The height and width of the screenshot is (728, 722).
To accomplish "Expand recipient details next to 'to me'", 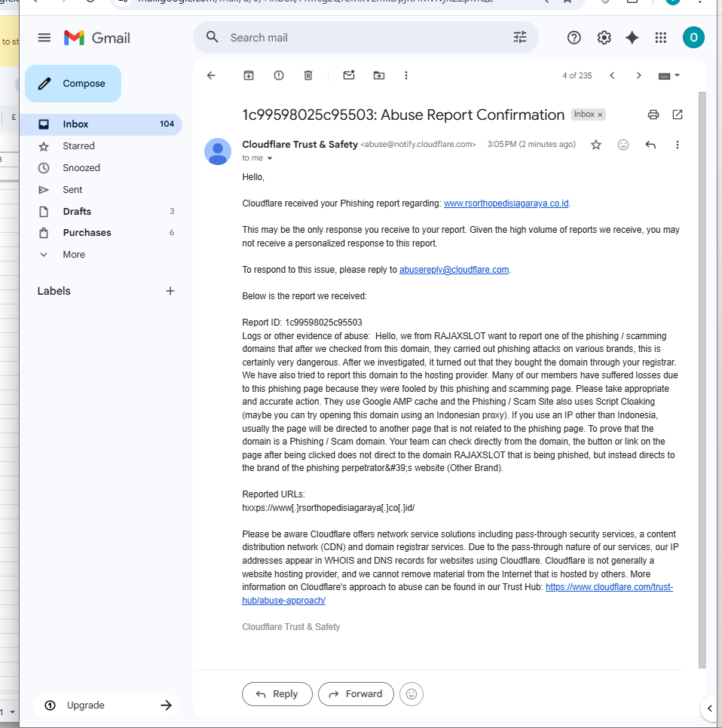I will point(270,158).
